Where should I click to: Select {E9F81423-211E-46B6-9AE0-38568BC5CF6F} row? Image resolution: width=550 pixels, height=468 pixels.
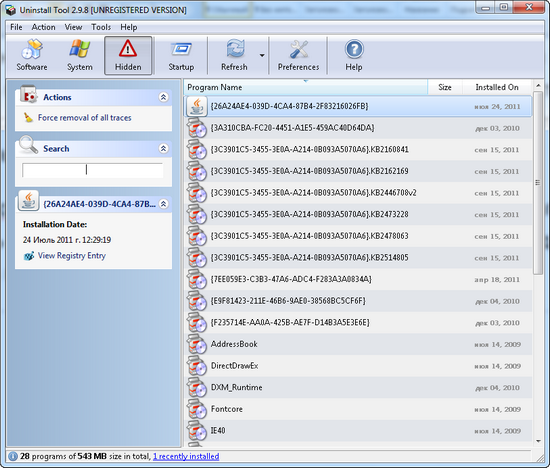358,301
